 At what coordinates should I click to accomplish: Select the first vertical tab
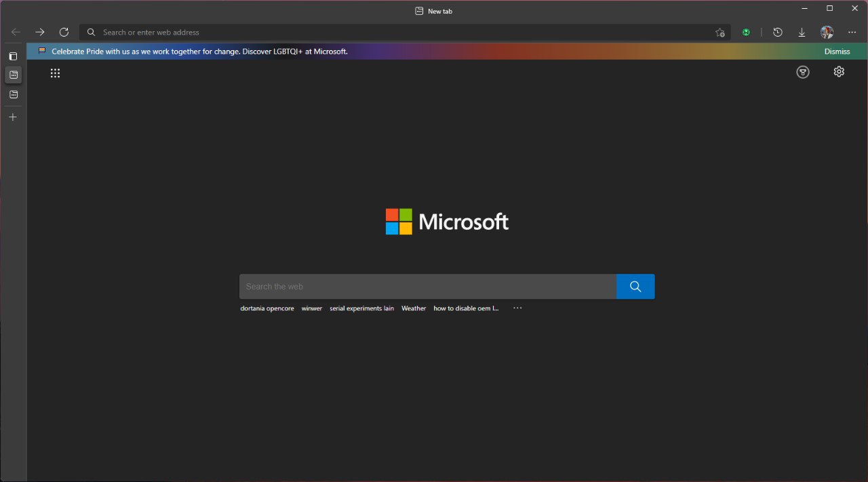(13, 75)
